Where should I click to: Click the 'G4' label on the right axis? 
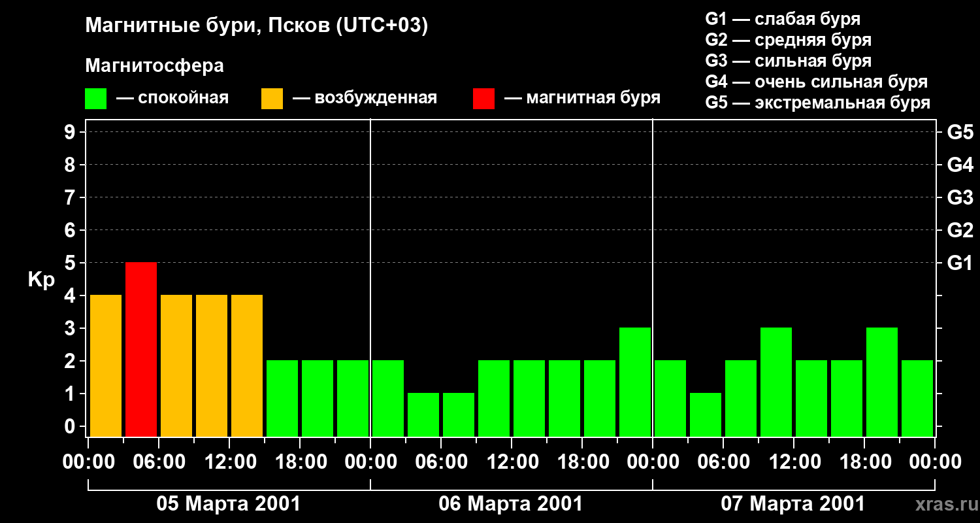(x=960, y=165)
